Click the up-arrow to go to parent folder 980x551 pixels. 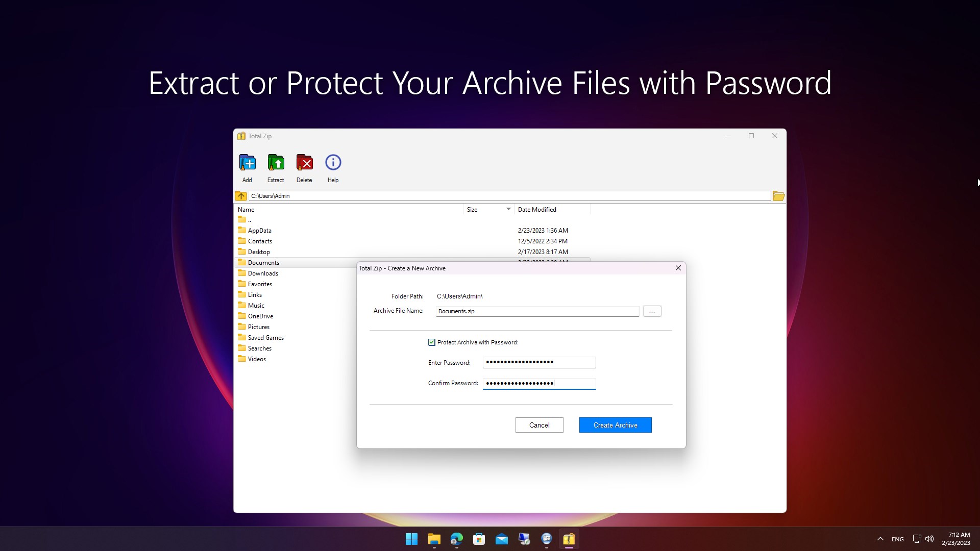(240, 195)
